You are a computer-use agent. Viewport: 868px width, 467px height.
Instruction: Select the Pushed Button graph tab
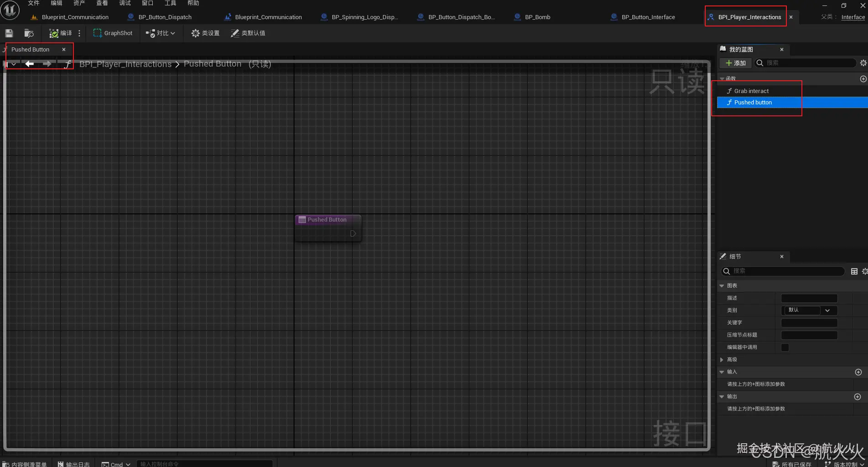(30, 49)
